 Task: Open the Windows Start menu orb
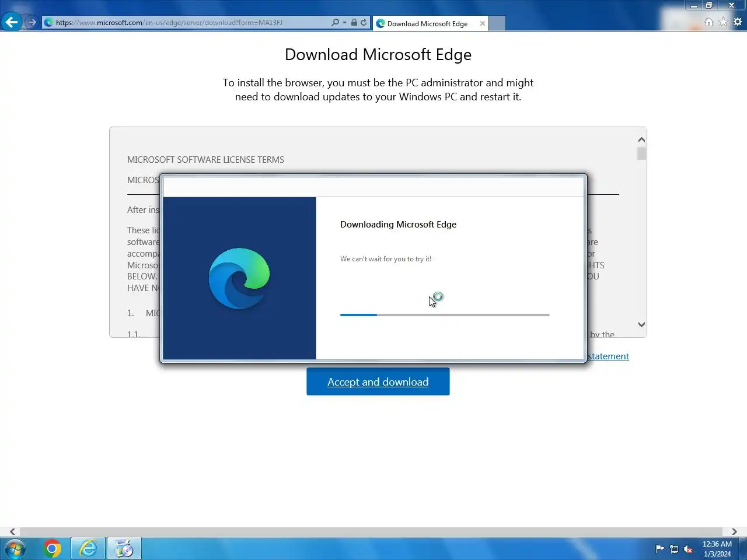[x=15, y=549]
